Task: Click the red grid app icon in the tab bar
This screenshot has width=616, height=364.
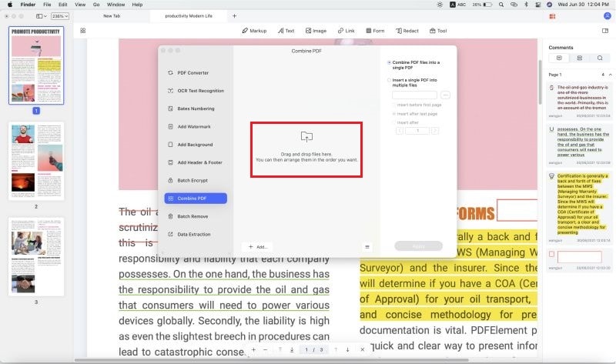Action: tap(552, 16)
